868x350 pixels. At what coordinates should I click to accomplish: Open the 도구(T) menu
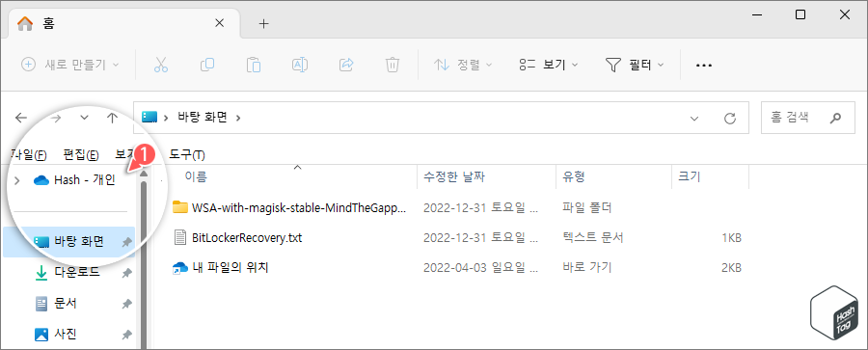(187, 154)
